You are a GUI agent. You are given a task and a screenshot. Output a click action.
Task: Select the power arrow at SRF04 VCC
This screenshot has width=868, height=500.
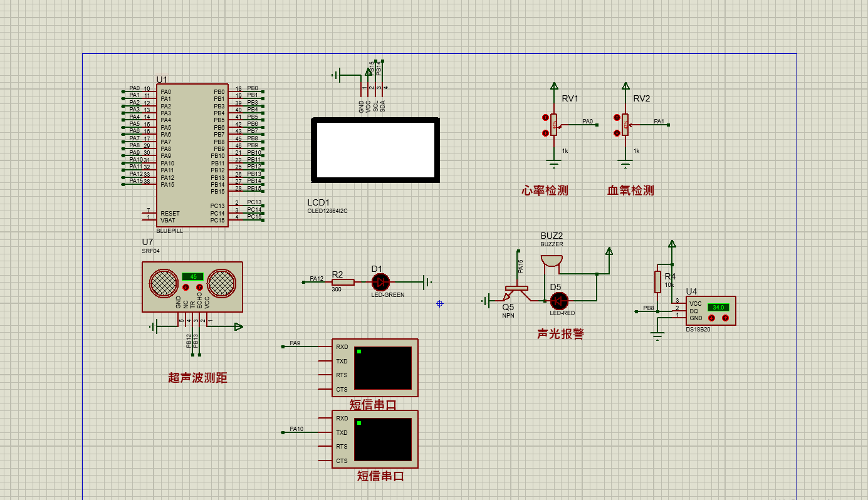click(238, 326)
